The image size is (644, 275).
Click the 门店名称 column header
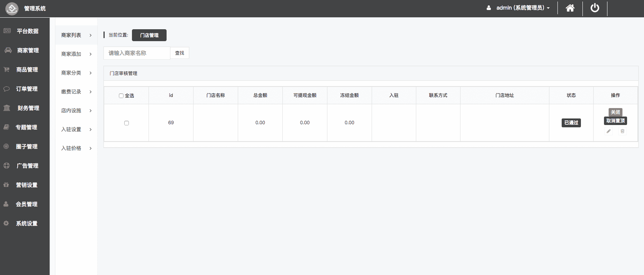click(x=215, y=95)
